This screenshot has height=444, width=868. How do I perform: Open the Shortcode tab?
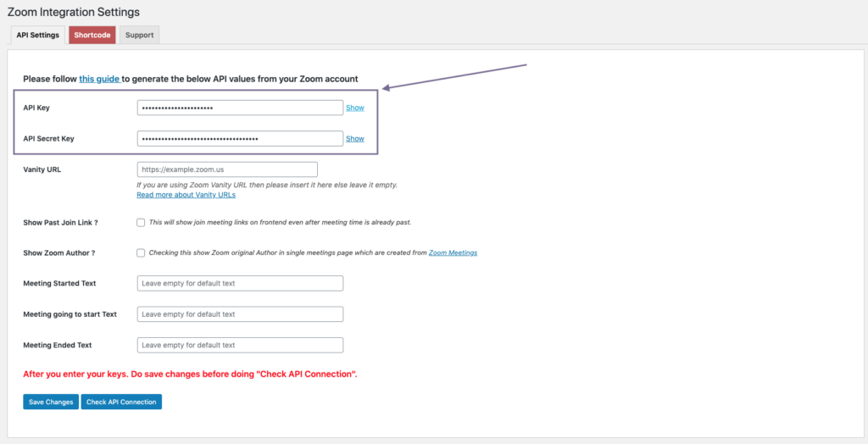coord(92,35)
